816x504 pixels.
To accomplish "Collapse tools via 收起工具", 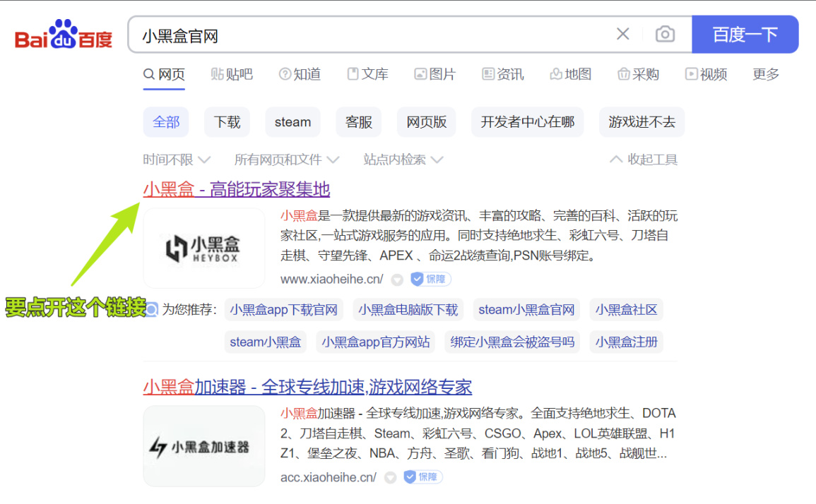I will point(644,160).
